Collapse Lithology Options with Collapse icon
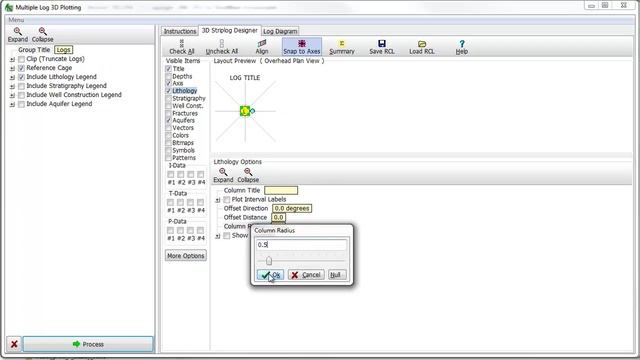 pos(248,172)
